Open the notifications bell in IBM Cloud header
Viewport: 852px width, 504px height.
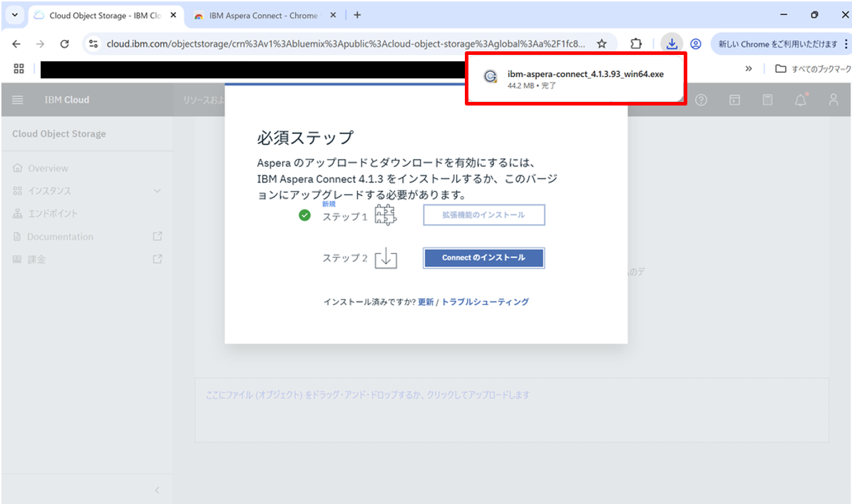pos(800,100)
